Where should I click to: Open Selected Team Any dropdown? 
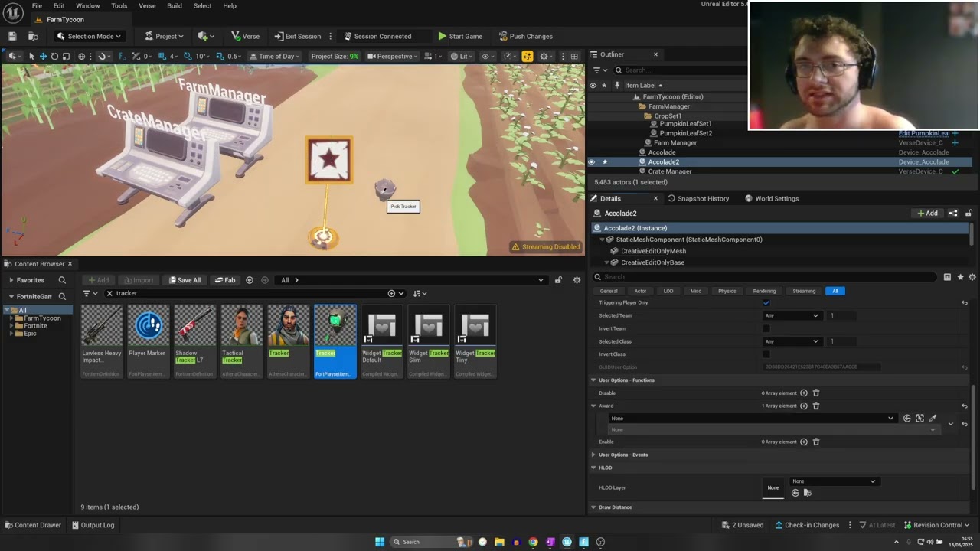click(x=792, y=315)
